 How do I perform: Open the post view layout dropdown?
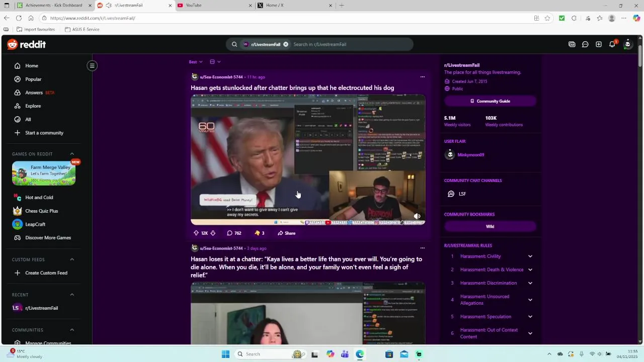(x=215, y=62)
